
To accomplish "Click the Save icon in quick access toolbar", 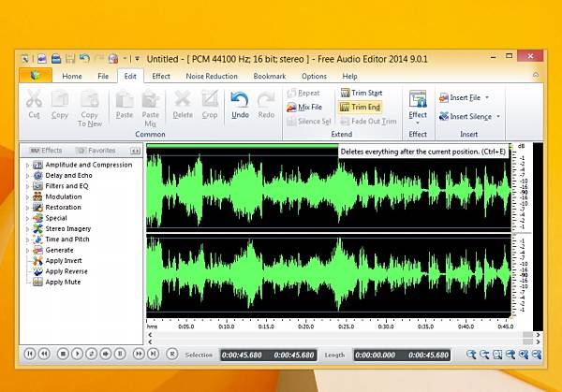I will point(70,58).
